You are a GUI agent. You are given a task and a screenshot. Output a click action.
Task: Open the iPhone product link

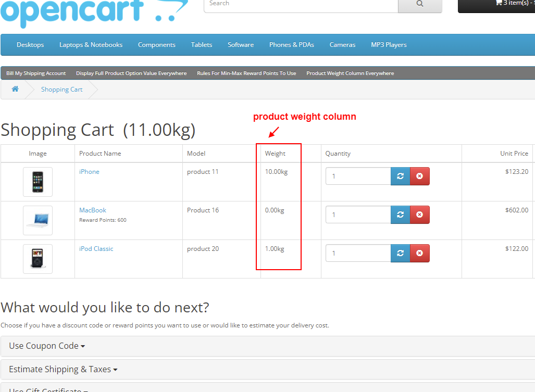tap(90, 172)
